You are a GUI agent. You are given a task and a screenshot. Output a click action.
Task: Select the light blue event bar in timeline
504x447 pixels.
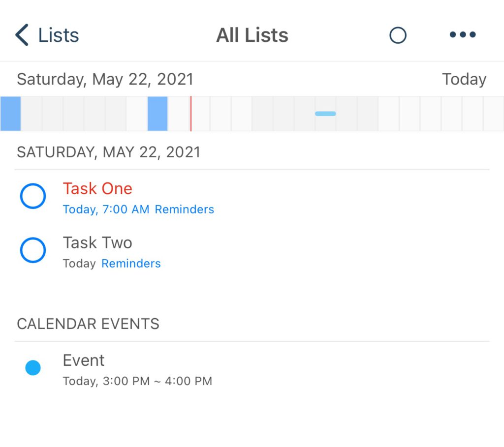pyautogui.click(x=325, y=114)
